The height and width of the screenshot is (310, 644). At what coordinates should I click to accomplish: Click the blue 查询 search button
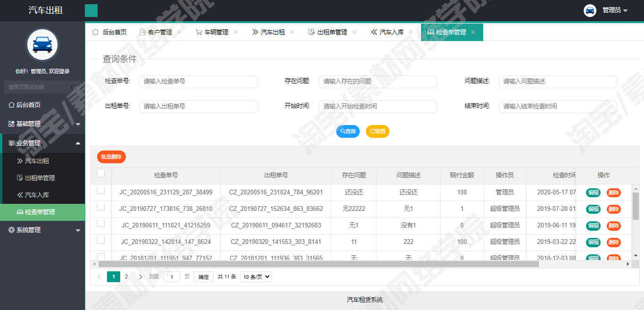click(x=348, y=131)
